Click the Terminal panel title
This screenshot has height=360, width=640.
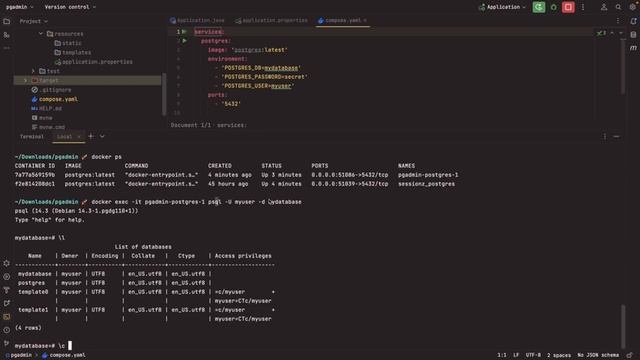click(x=32, y=137)
